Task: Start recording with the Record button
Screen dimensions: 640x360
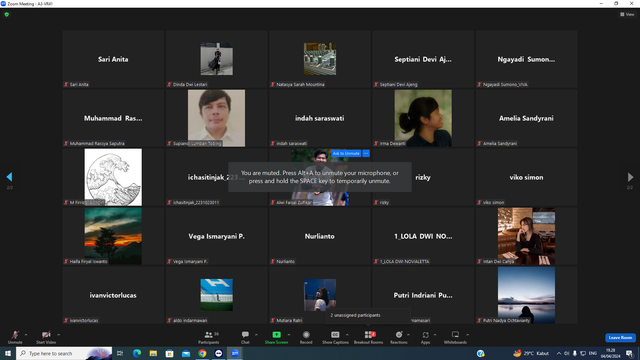Action: pyautogui.click(x=306, y=337)
